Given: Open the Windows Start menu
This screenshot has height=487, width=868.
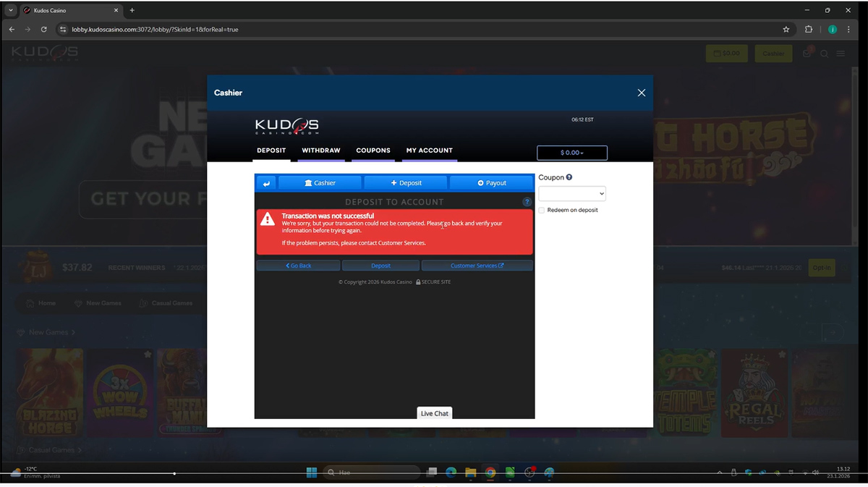Looking at the screenshot, I should [x=312, y=473].
